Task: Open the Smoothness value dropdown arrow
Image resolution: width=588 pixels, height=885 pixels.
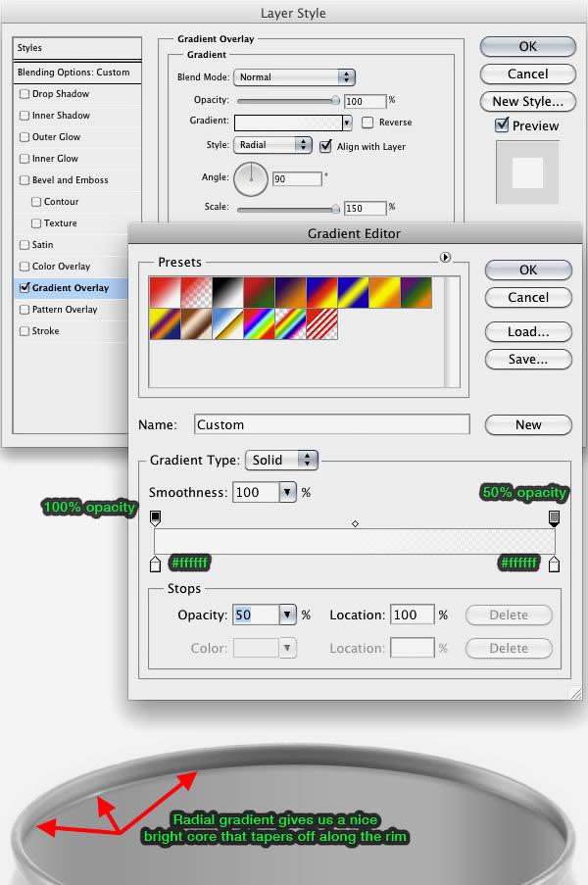Action: (287, 492)
